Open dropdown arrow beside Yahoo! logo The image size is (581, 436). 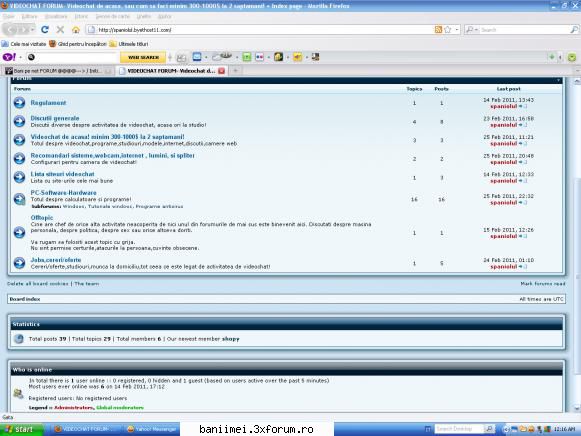point(21,57)
